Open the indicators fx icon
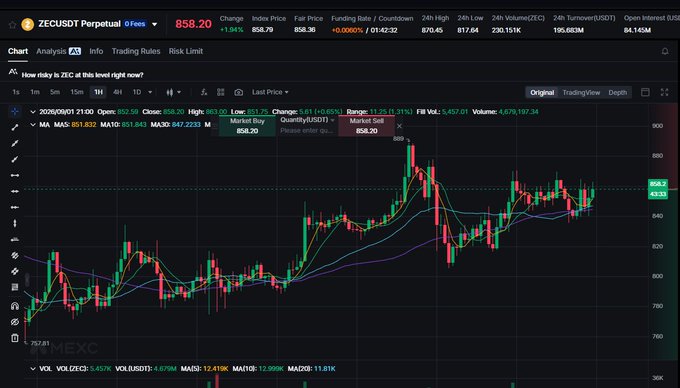Screen dimensions: 680x388 204,92
